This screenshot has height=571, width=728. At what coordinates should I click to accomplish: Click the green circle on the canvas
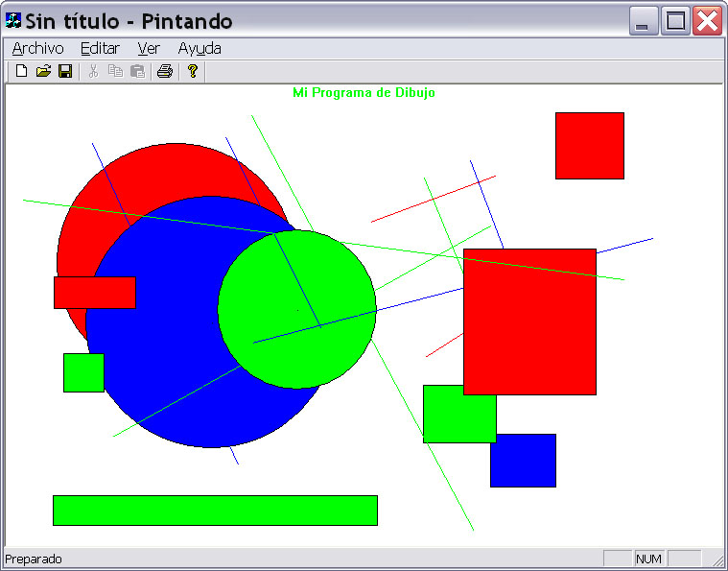[296, 309]
